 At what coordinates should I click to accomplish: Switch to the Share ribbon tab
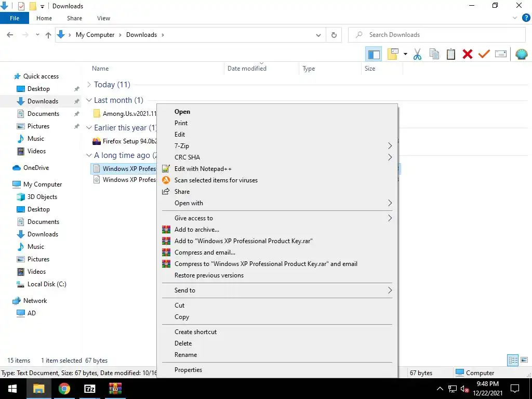click(74, 18)
